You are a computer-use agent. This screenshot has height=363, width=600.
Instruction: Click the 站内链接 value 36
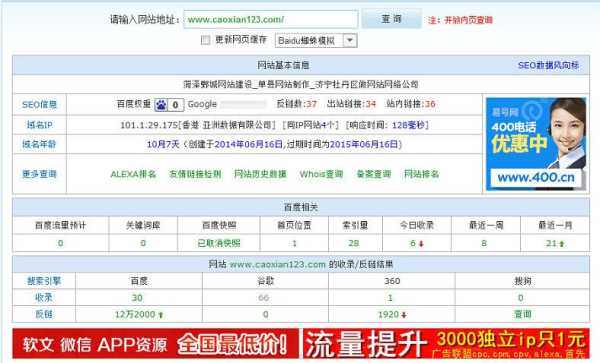(x=430, y=104)
